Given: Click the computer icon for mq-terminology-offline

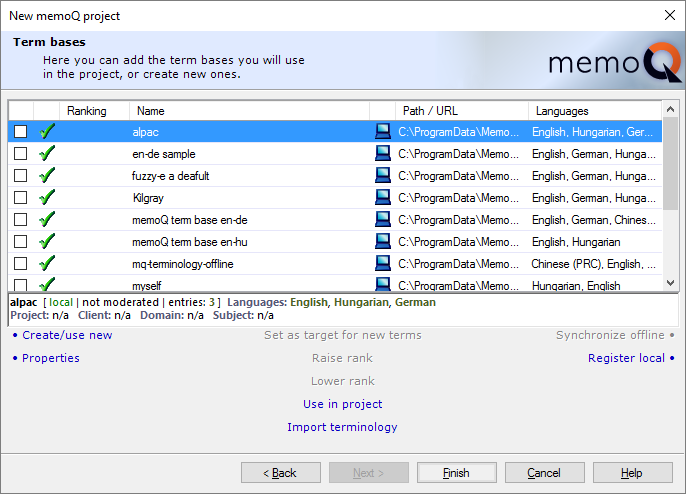Looking at the screenshot, I should [383, 263].
